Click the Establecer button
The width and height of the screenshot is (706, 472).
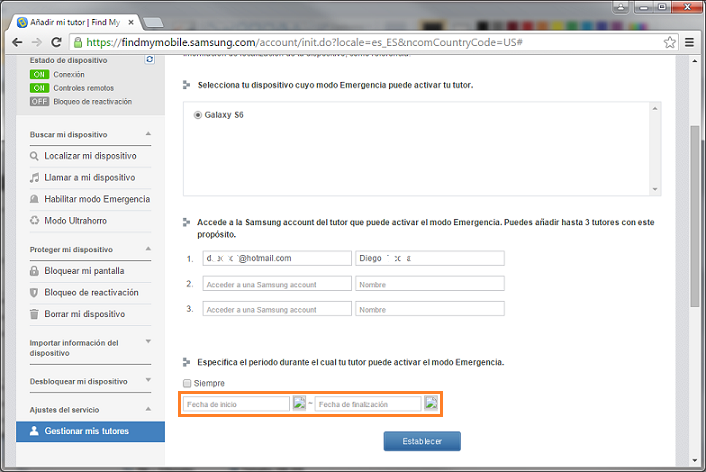click(x=422, y=441)
